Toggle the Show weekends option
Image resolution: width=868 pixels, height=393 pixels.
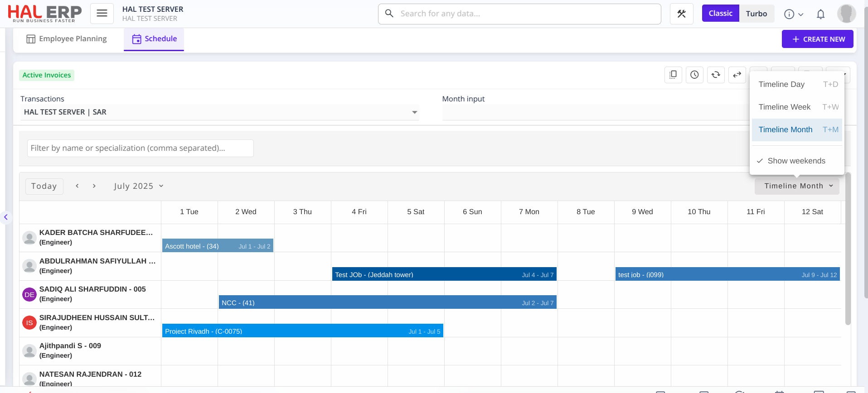coord(796,161)
